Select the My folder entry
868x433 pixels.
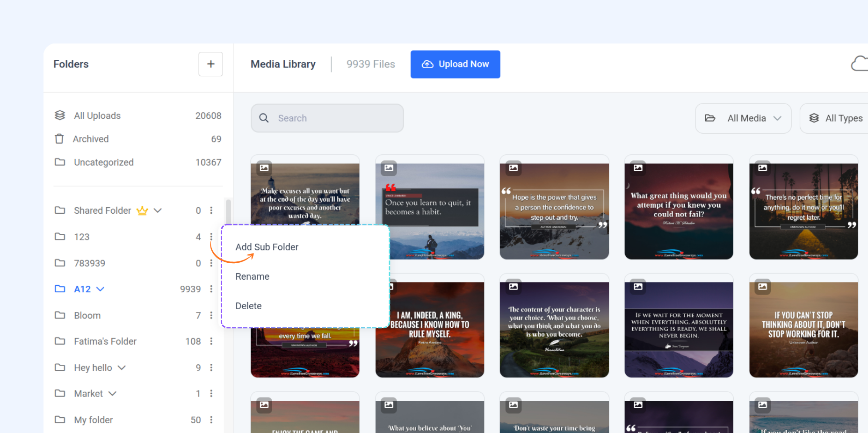coord(93,420)
